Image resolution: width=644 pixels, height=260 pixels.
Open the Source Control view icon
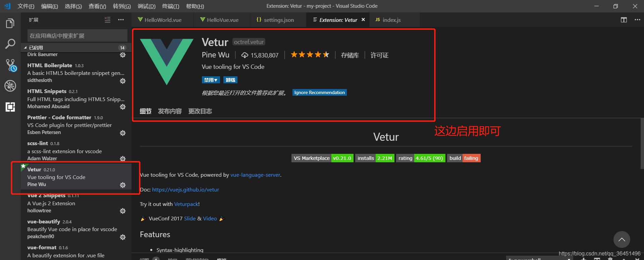click(x=11, y=65)
